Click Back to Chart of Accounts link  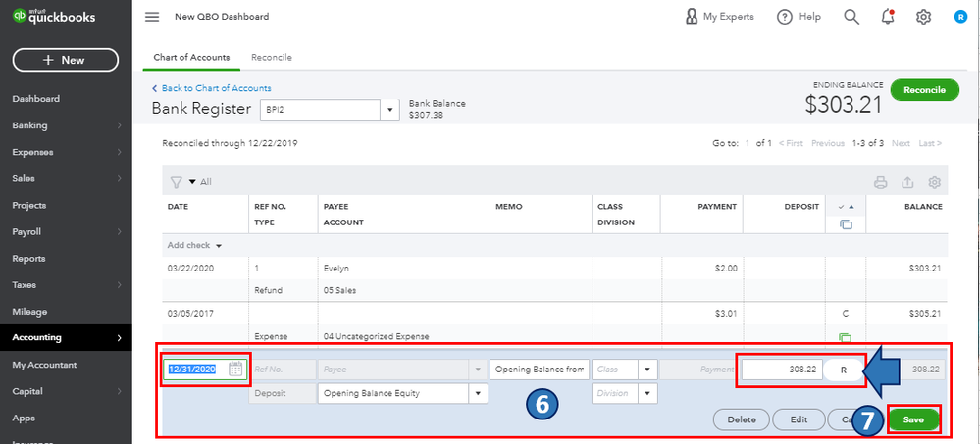coord(216,88)
